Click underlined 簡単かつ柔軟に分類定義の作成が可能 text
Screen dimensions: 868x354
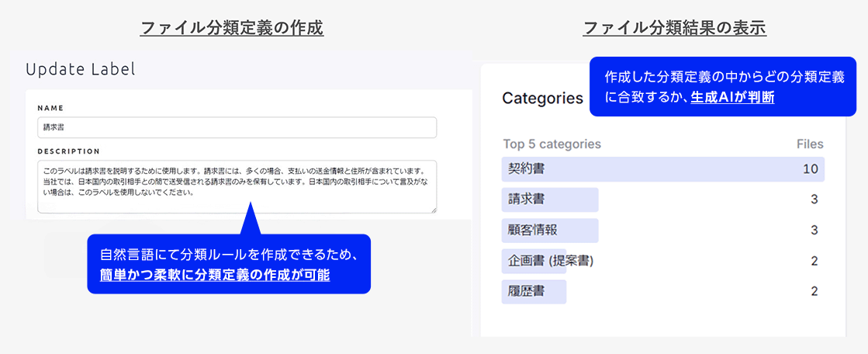(x=215, y=274)
